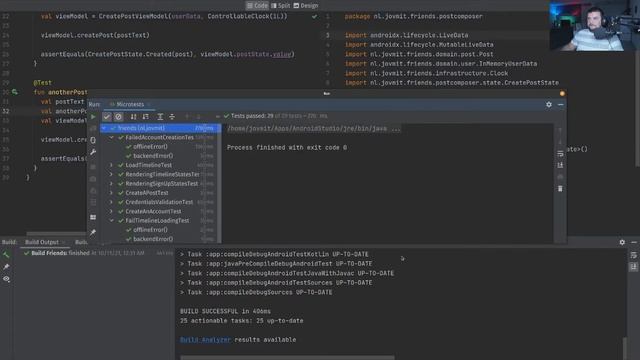Toggle scroll to end in Run console
Image resolution: width=640 pixels, height=360 pixels.
(560, 165)
